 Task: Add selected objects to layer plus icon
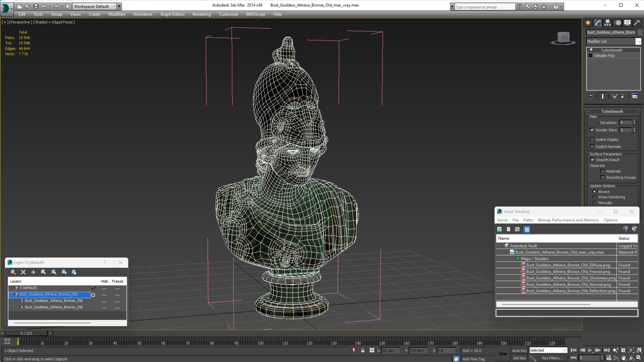[x=33, y=272]
